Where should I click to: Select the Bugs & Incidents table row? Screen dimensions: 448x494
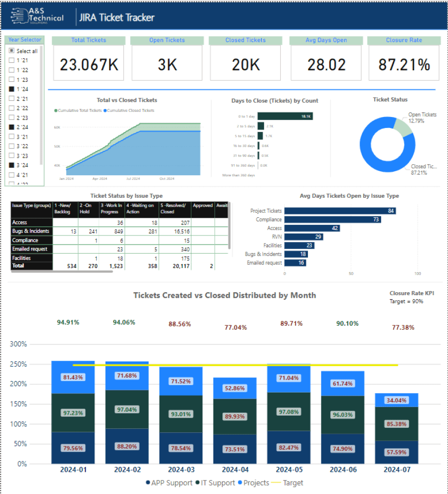(31, 231)
